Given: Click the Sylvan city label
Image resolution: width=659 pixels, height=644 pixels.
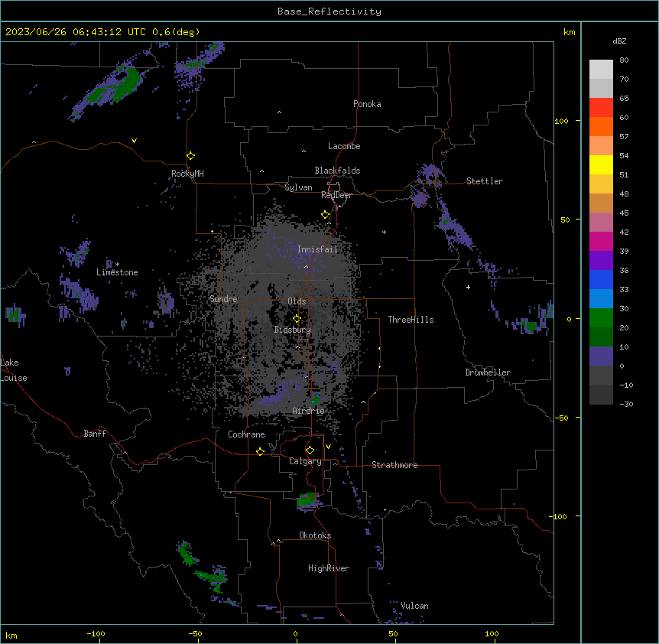Looking at the screenshot, I should (x=298, y=187).
